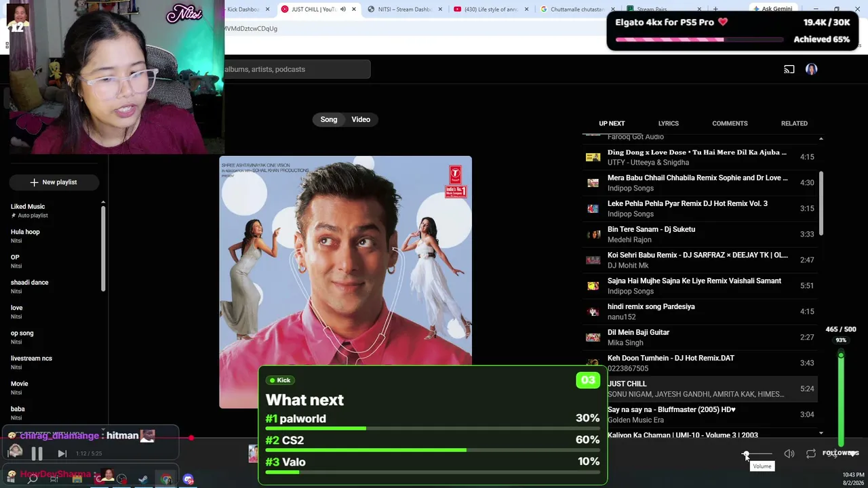The height and width of the screenshot is (488, 868).
Task: Open the cast to device icon
Action: tap(789, 69)
